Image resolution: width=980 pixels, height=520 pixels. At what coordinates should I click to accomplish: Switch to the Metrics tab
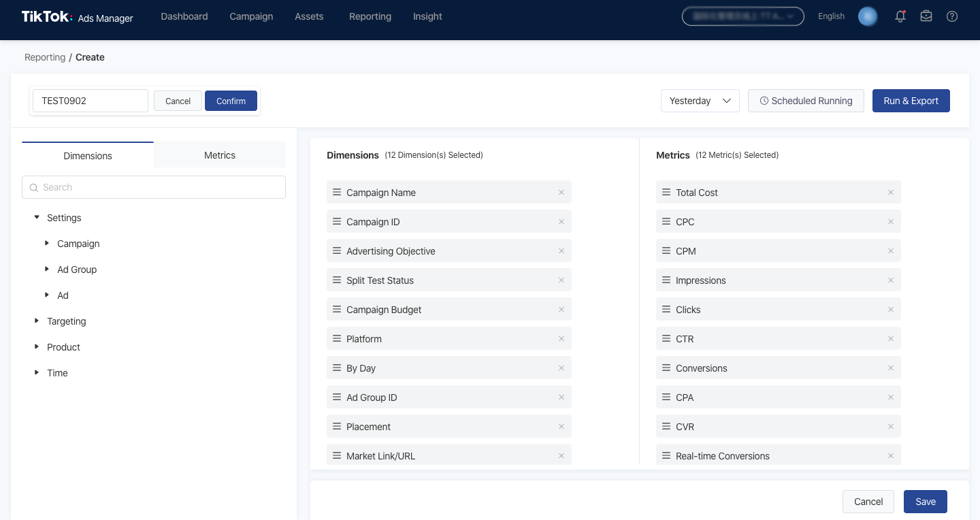click(220, 155)
